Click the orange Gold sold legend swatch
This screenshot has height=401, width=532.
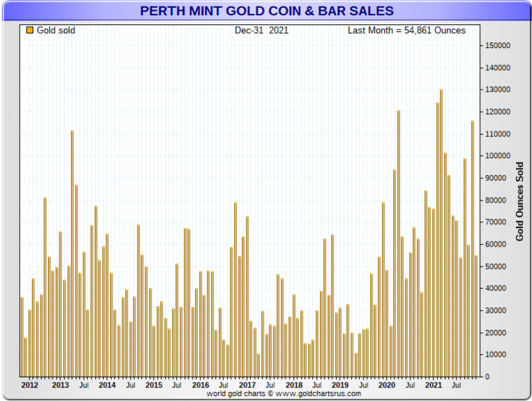click(30, 30)
